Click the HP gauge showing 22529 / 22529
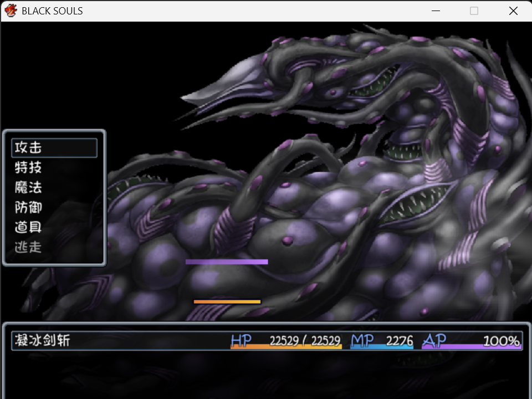Screen dimensions: 532x399 (286, 341)
